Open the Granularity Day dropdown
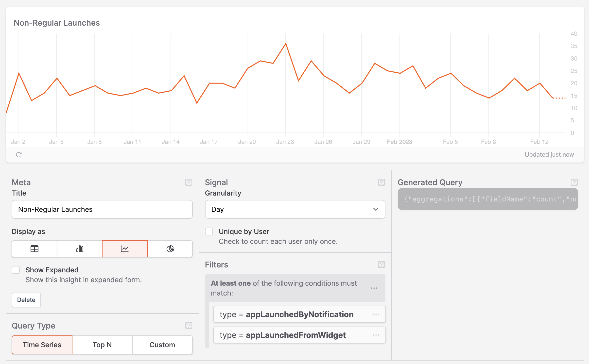 (295, 209)
